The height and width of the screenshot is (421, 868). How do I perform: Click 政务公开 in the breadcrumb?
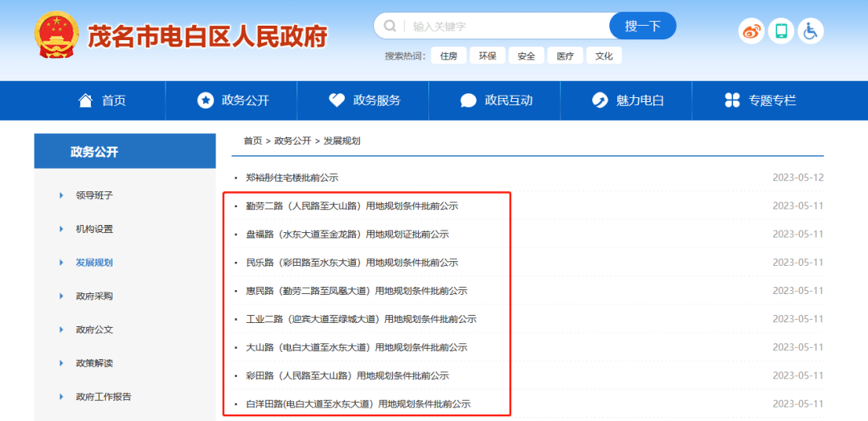point(293,141)
